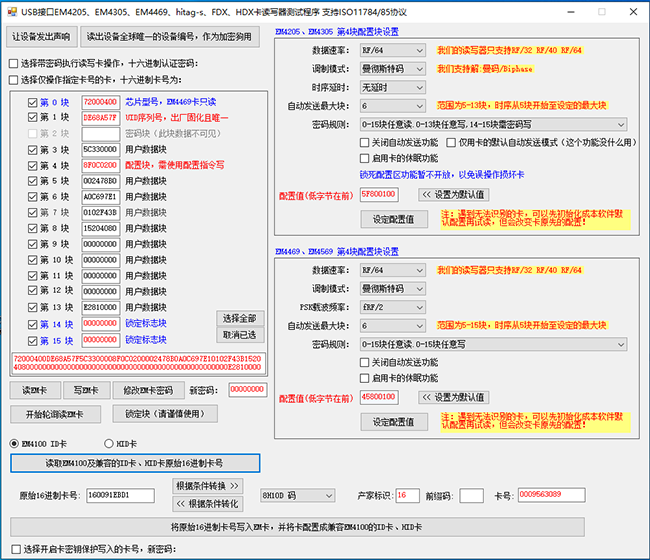Select the EM4100 ID卡 radio button

pyautogui.click(x=14, y=443)
